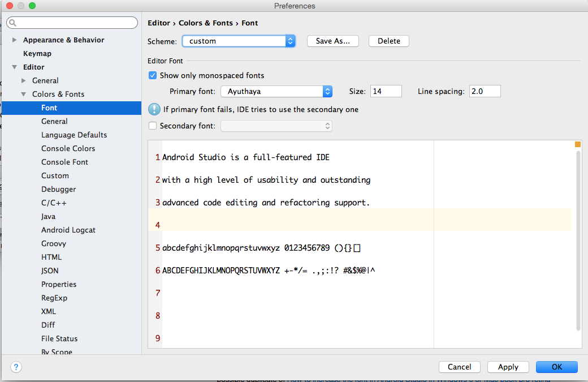This screenshot has width=588, height=382.
Task: Click the preferences search field
Action: 72,23
